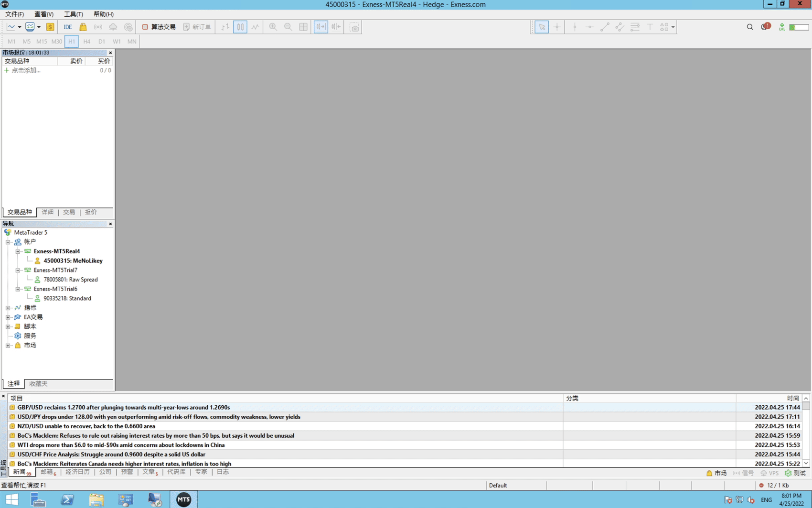This screenshot has width=812, height=508.
Task: Collapse the Exness-MT5Trial7 server node
Action: click(x=18, y=270)
